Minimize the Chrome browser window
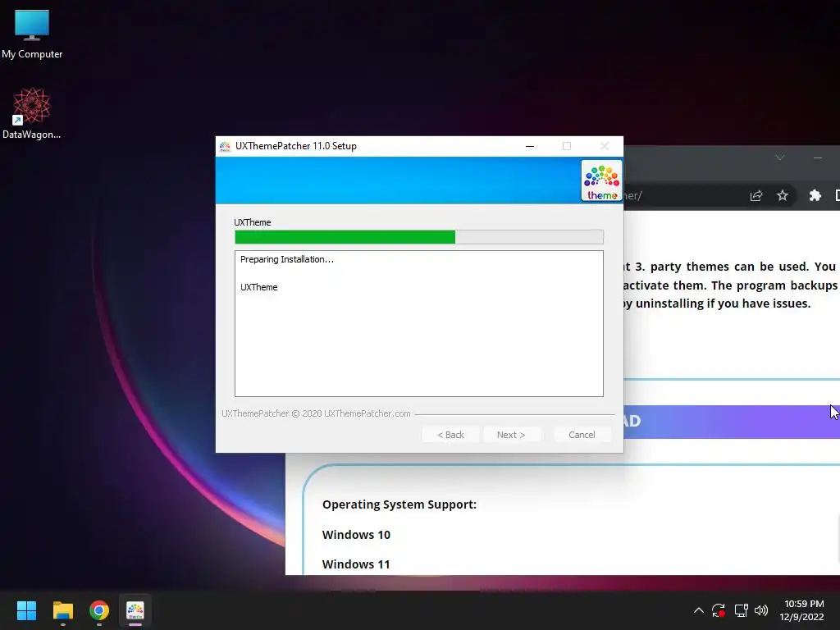The image size is (840, 630). (x=818, y=157)
